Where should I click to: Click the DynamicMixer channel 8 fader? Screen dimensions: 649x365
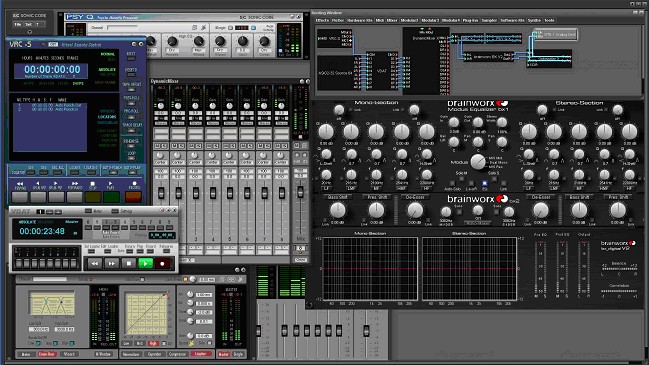coord(282,193)
